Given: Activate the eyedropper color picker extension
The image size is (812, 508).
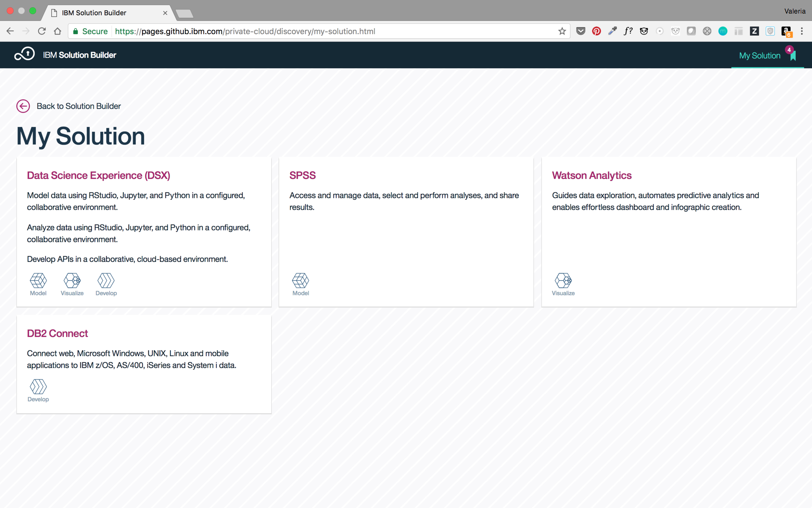Looking at the screenshot, I should click(612, 31).
